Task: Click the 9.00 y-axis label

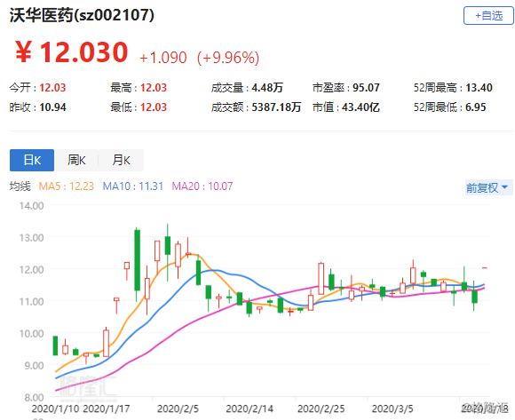Action: point(34,366)
